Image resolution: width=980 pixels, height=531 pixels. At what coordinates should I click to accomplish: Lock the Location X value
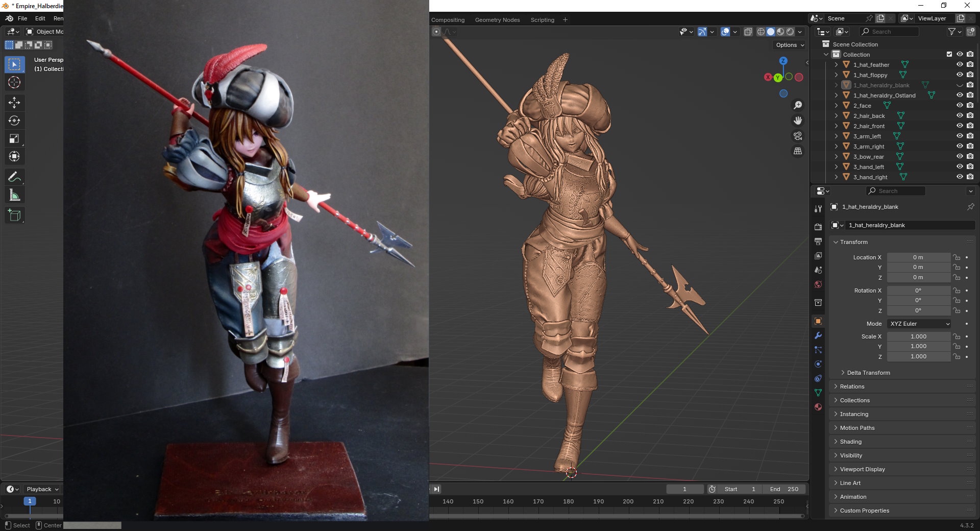(957, 257)
